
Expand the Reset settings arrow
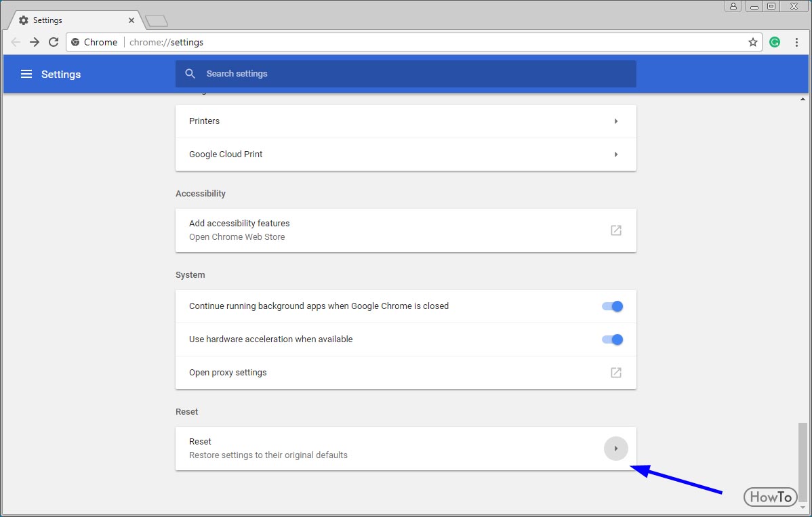pyautogui.click(x=615, y=449)
